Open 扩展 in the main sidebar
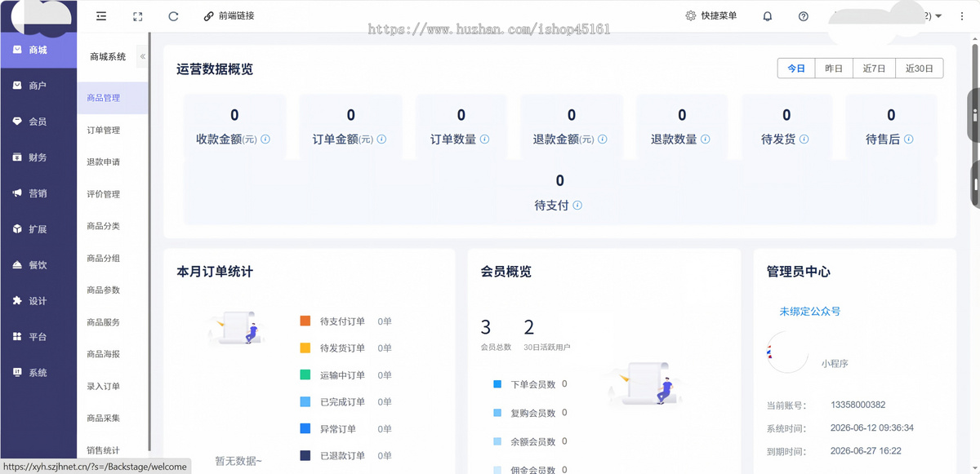Image resolution: width=980 pixels, height=474 pixels. tap(38, 229)
